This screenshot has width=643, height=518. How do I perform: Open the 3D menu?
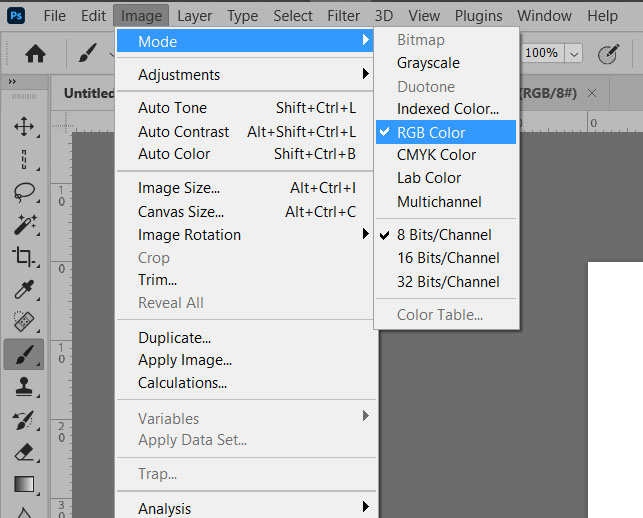[384, 16]
